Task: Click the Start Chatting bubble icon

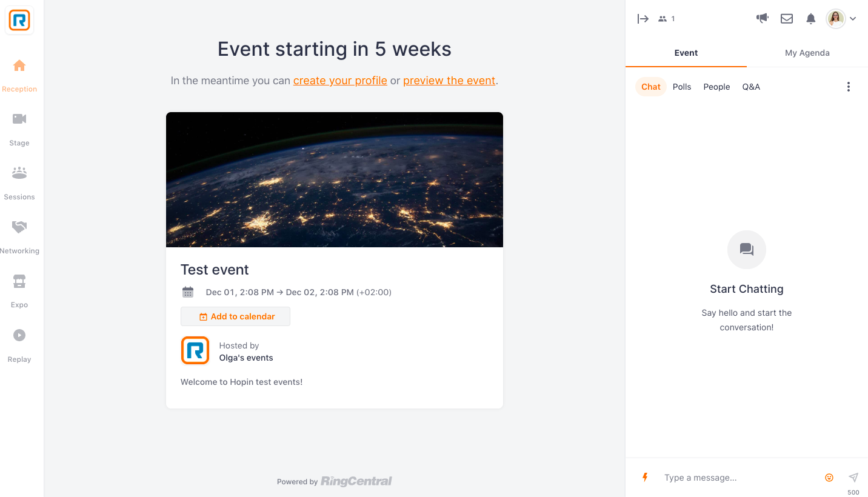Action: coord(747,250)
